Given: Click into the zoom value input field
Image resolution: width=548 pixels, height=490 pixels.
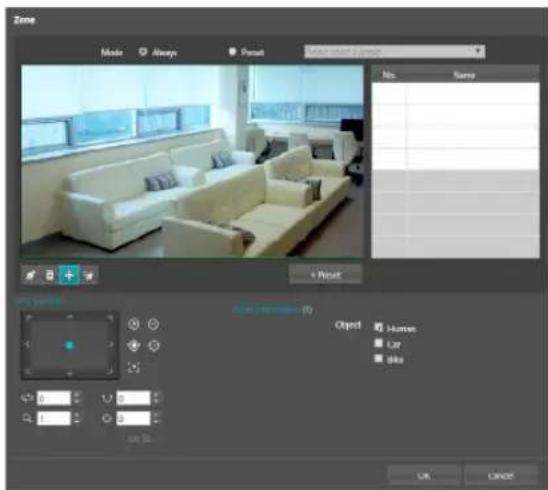Looking at the screenshot, I should [x=54, y=418].
